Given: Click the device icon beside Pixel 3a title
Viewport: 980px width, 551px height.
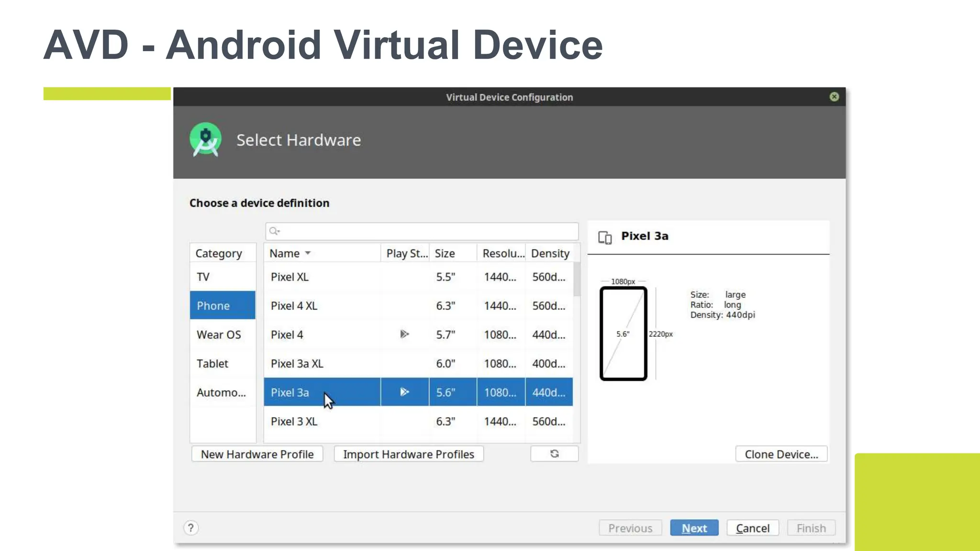Looking at the screenshot, I should click(605, 237).
